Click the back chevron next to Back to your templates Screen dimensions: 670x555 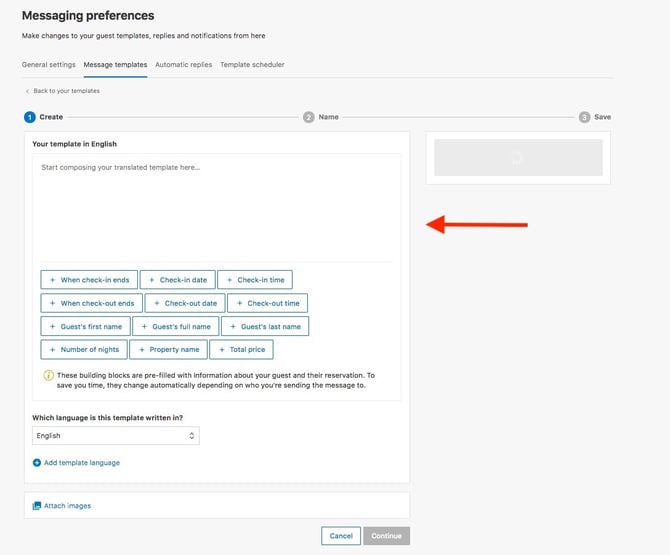[x=27, y=91]
